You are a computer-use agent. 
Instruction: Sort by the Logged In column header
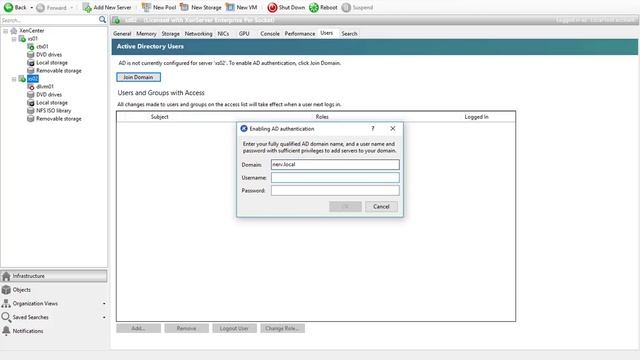point(476,117)
